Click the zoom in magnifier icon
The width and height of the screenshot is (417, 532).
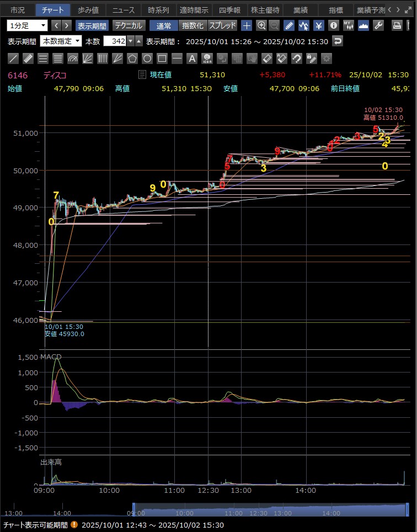(261, 25)
